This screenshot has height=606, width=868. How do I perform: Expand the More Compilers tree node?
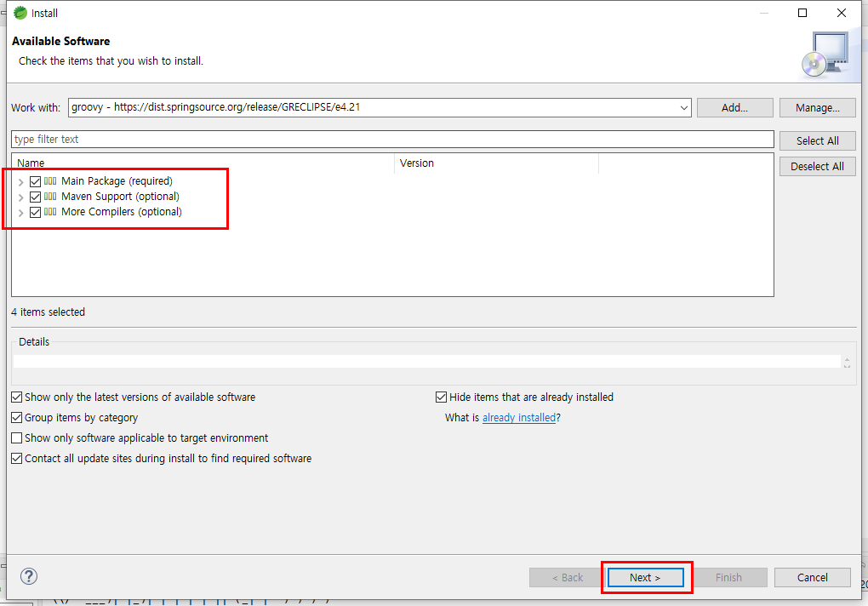pyautogui.click(x=20, y=213)
